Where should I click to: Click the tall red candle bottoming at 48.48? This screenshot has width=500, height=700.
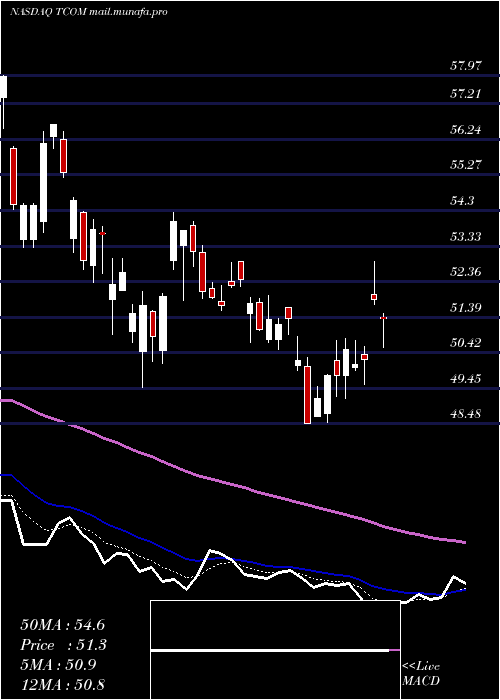pyautogui.click(x=307, y=395)
